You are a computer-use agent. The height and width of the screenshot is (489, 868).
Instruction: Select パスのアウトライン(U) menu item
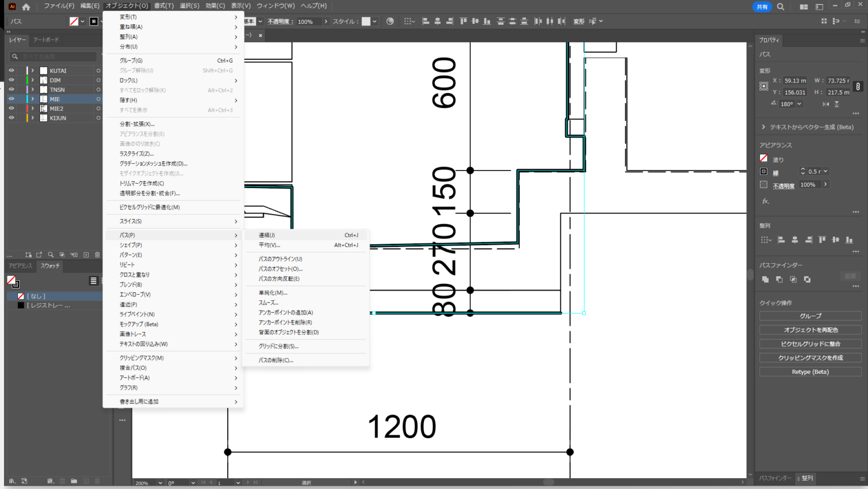280,259
